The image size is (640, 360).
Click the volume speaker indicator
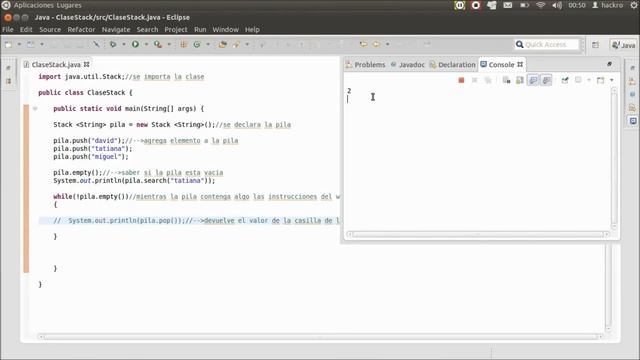coord(557,5)
